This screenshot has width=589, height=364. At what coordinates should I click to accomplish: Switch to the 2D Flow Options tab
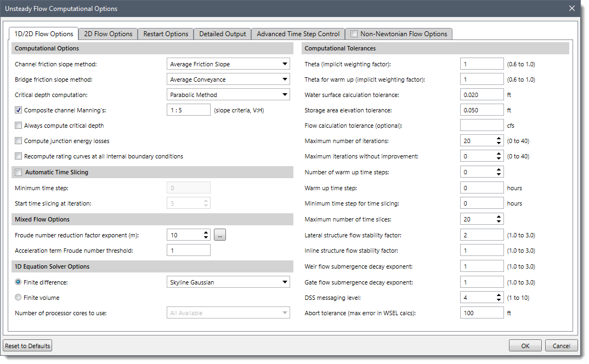tap(108, 34)
